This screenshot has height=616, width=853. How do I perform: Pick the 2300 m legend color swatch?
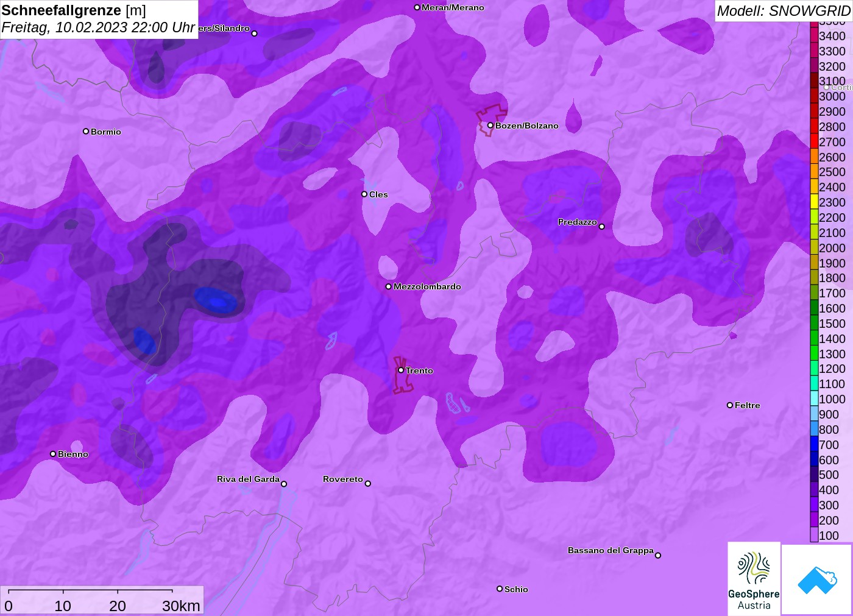(814, 202)
